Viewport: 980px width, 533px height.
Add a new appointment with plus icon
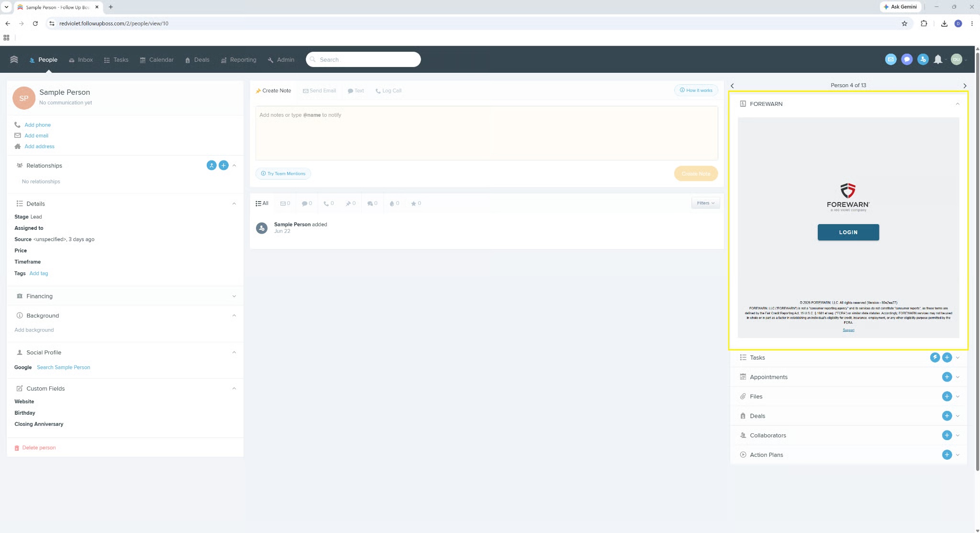947,377
